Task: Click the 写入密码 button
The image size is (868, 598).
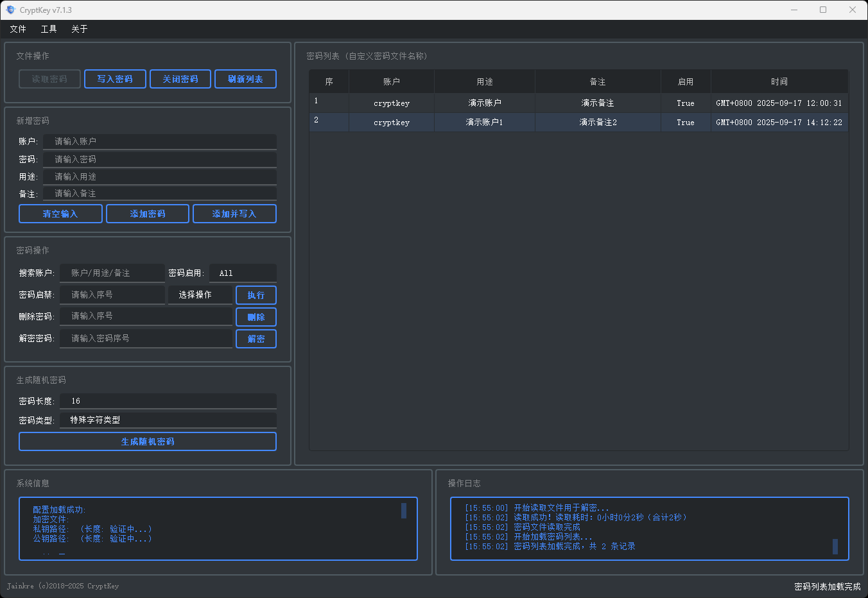Action: pos(115,79)
